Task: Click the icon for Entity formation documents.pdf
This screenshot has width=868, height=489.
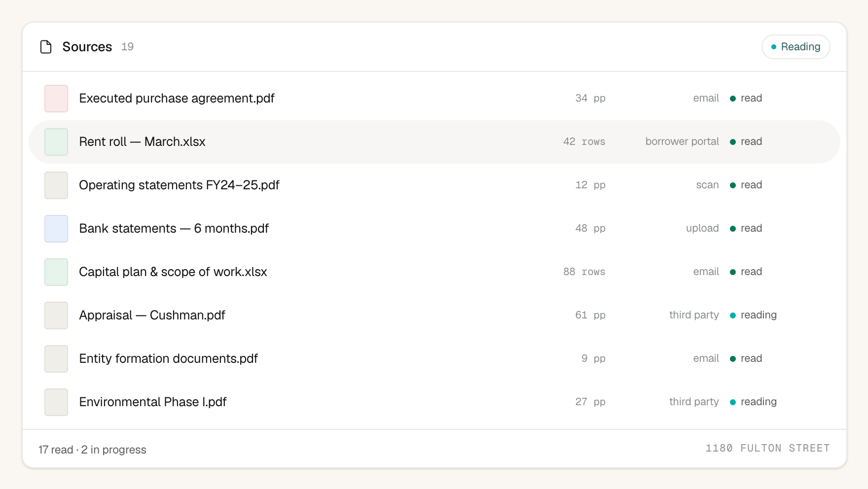Action: (56, 359)
